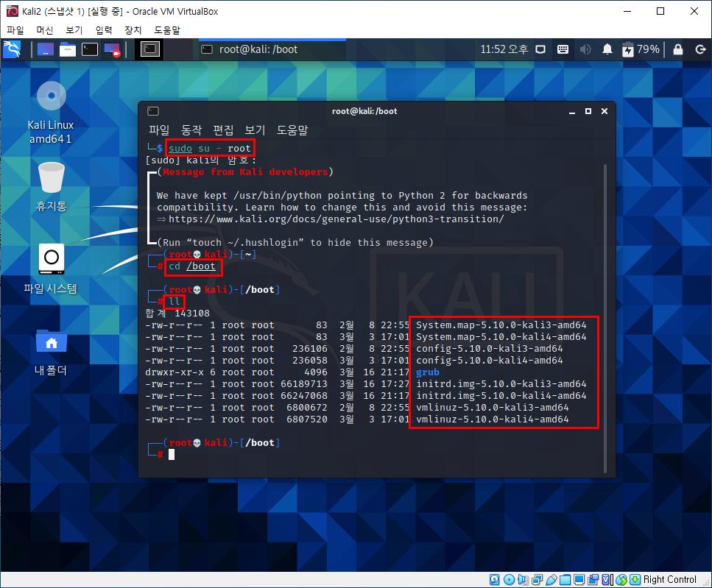Click the show desktop panel icon

point(46,49)
